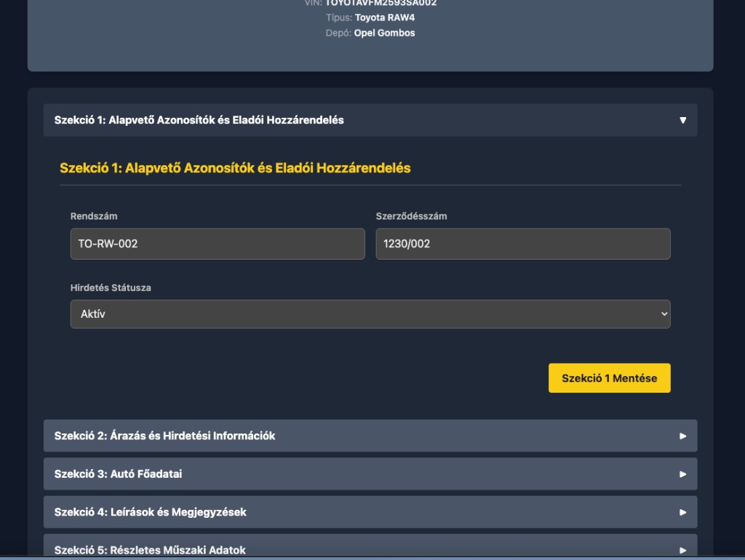Viewport: 745px width, 560px height.
Task: Click the Szerződésszám label
Action: [412, 216]
